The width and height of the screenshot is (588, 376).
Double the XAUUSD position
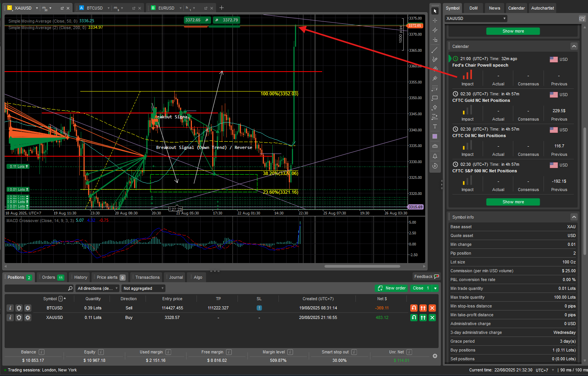click(423, 317)
